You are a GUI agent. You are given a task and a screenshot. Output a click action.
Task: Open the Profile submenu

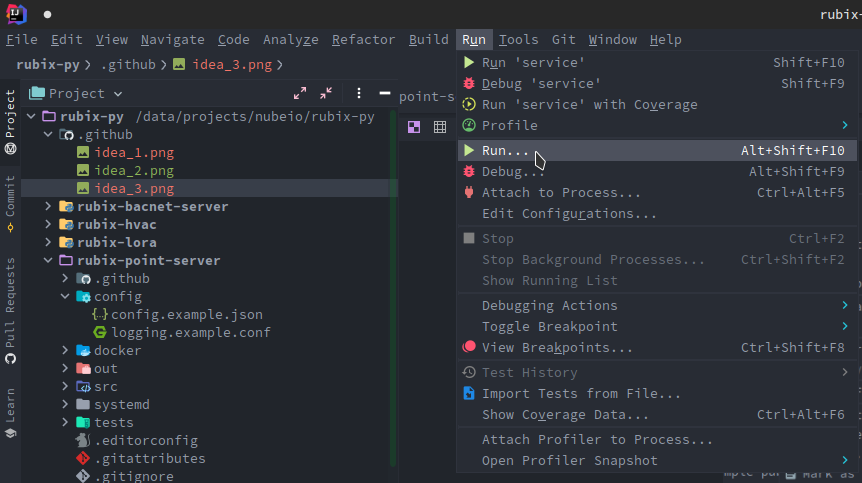(657, 125)
